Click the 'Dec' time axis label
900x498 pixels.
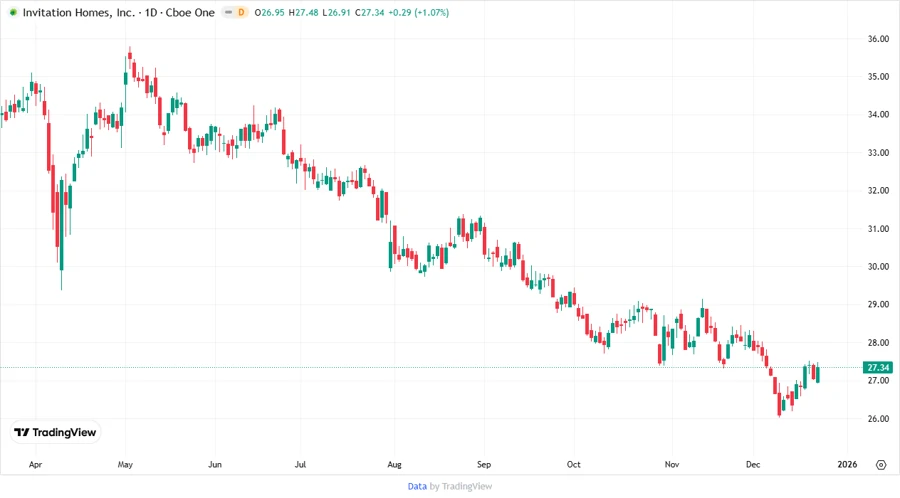coord(753,464)
